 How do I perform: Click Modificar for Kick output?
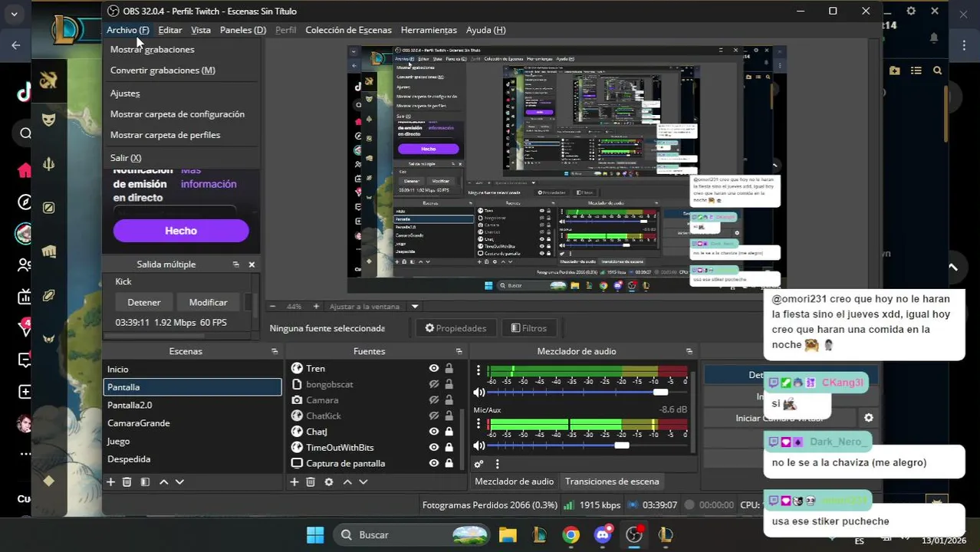point(208,302)
